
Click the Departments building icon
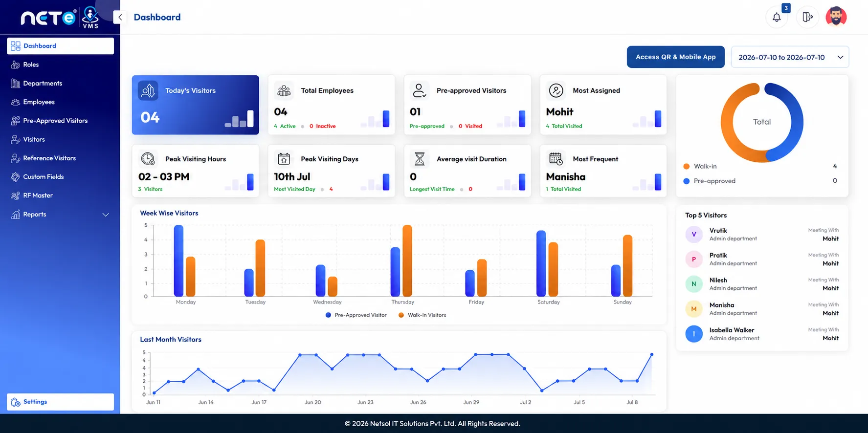(16, 84)
